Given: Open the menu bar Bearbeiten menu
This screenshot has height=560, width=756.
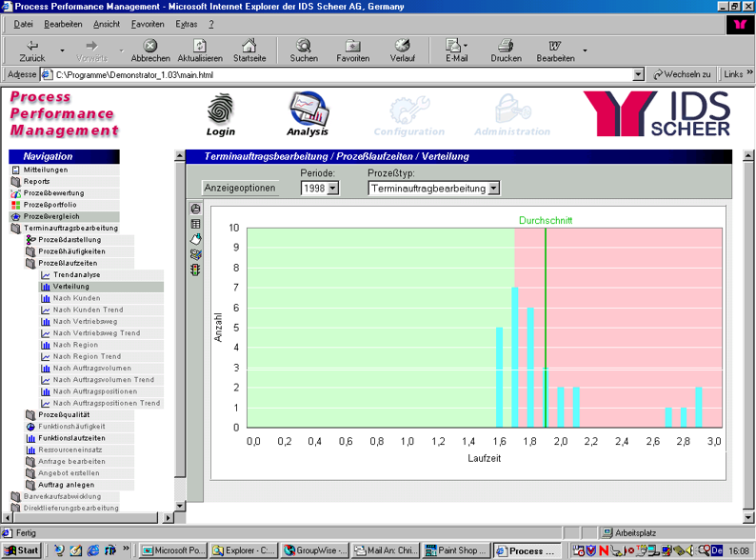Looking at the screenshot, I should click(x=63, y=24).
